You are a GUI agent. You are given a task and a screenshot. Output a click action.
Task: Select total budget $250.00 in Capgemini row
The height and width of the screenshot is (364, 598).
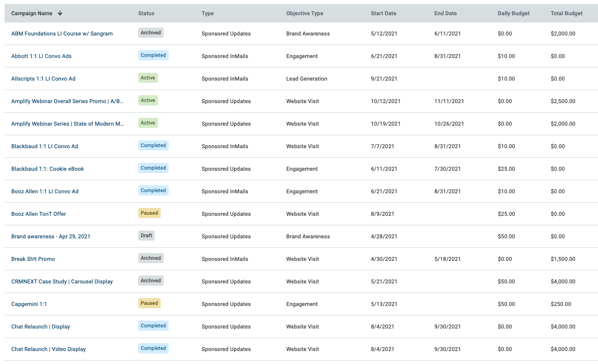[x=561, y=304]
